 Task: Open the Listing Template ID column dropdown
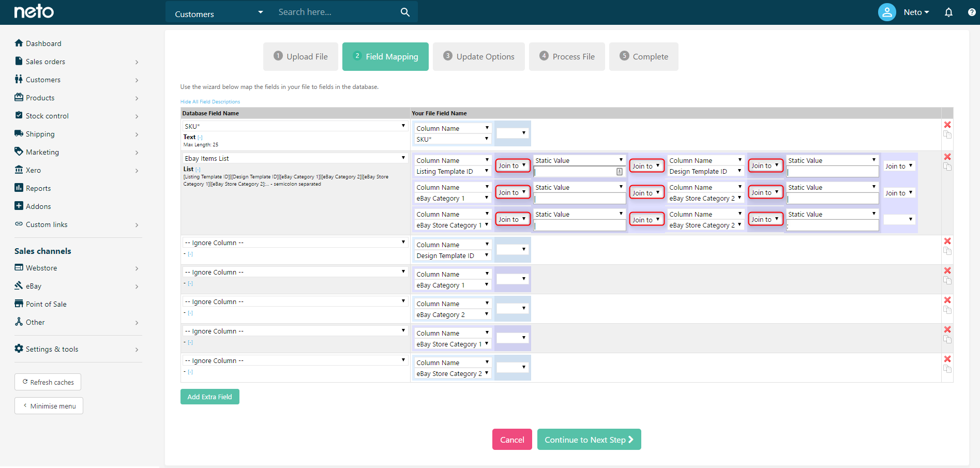click(453, 171)
